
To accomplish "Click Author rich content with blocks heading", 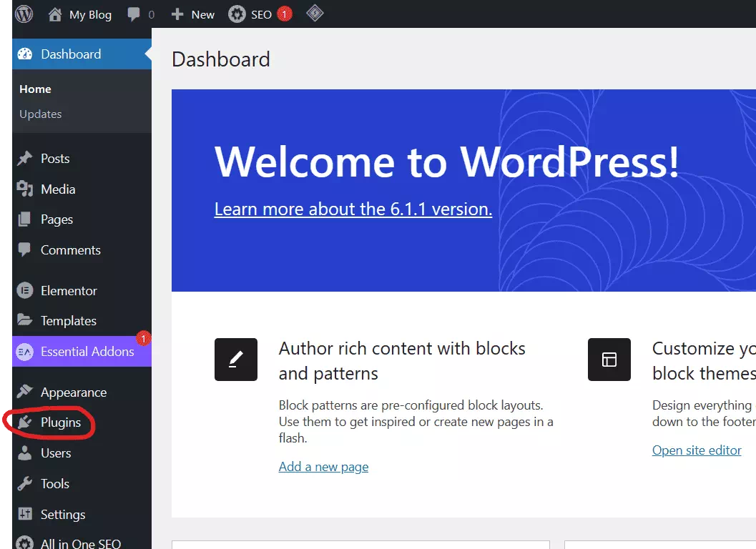I will point(402,360).
